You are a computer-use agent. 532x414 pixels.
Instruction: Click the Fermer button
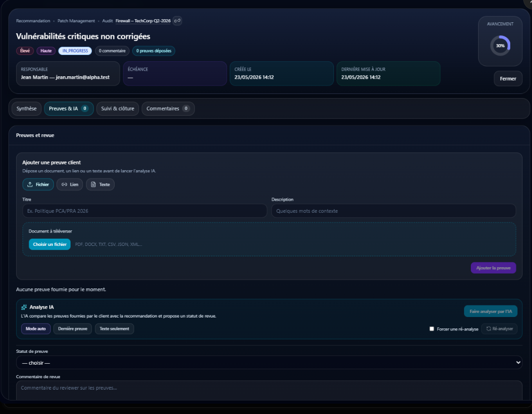[x=508, y=78]
